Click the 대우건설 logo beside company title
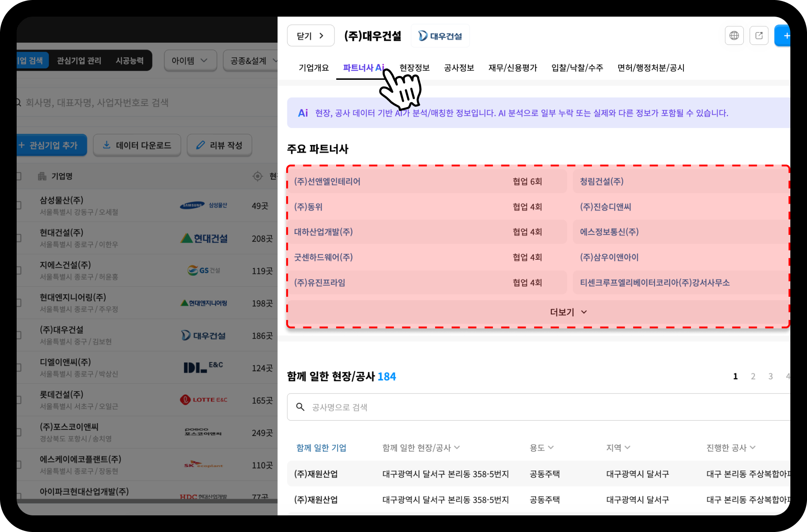 click(440, 36)
